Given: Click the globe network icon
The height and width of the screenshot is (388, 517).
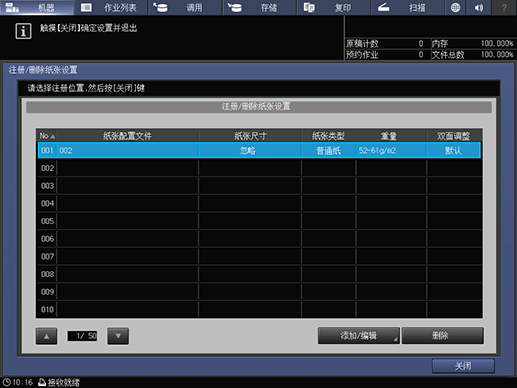Looking at the screenshot, I should point(455,7).
